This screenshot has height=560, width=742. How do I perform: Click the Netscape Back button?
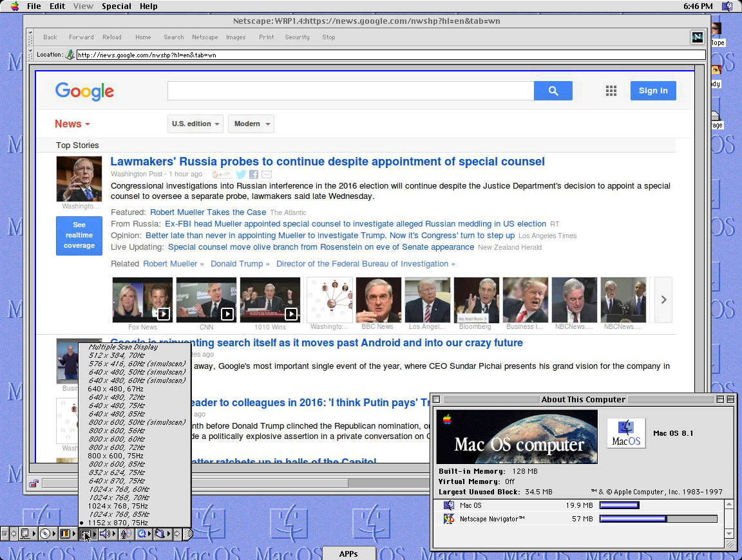50,37
